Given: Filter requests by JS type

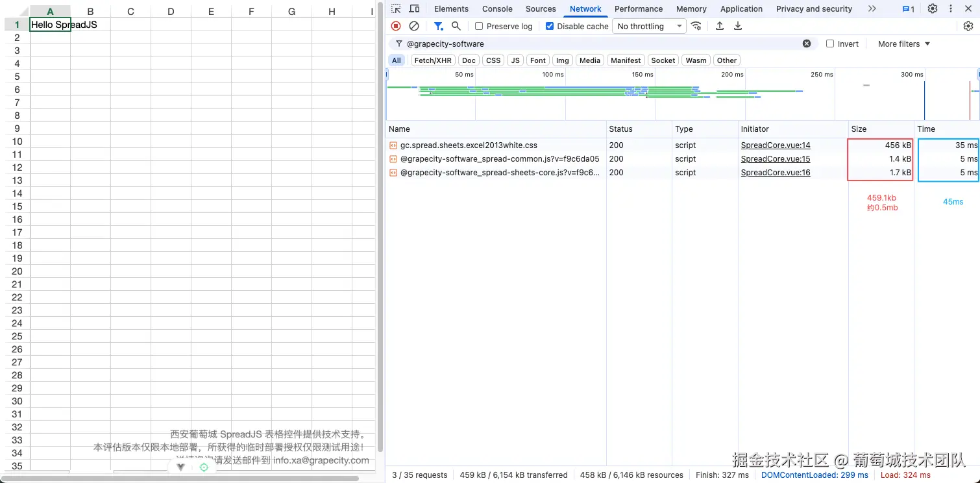Looking at the screenshot, I should point(515,60).
